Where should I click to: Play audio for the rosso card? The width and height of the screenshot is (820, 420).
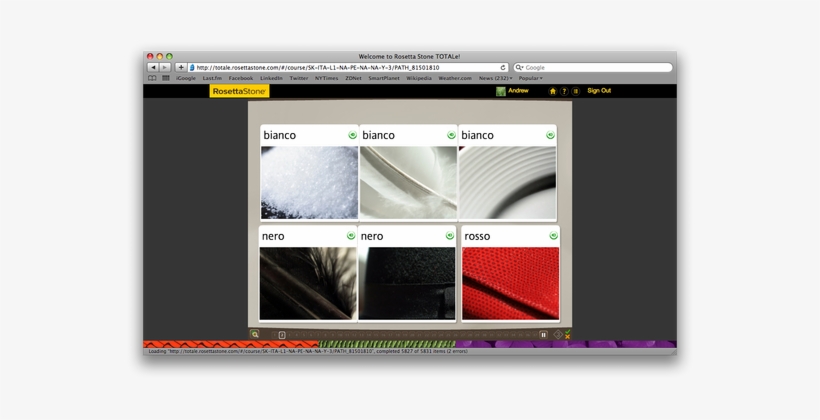click(553, 236)
